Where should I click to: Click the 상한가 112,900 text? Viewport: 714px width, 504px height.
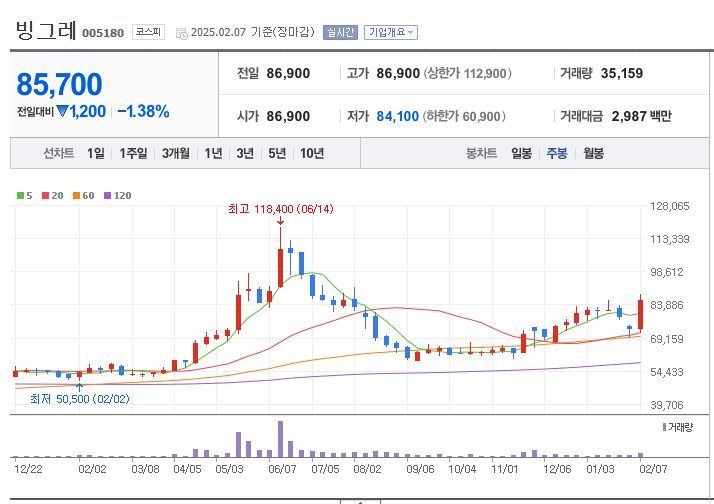tap(468, 73)
